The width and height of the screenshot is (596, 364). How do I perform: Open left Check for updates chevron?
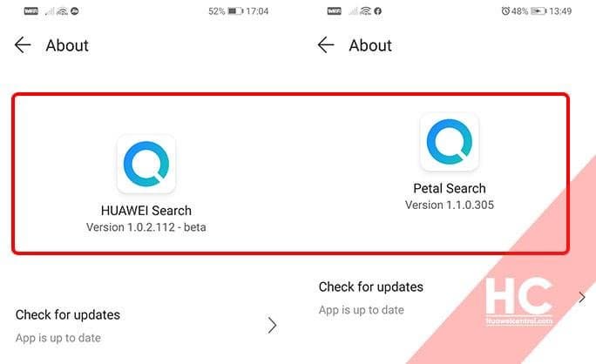coord(272,325)
